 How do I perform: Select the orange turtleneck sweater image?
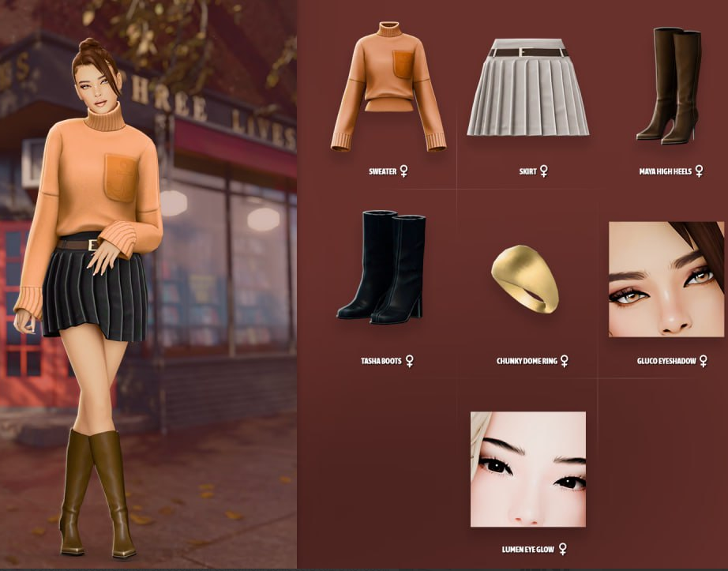point(388,87)
